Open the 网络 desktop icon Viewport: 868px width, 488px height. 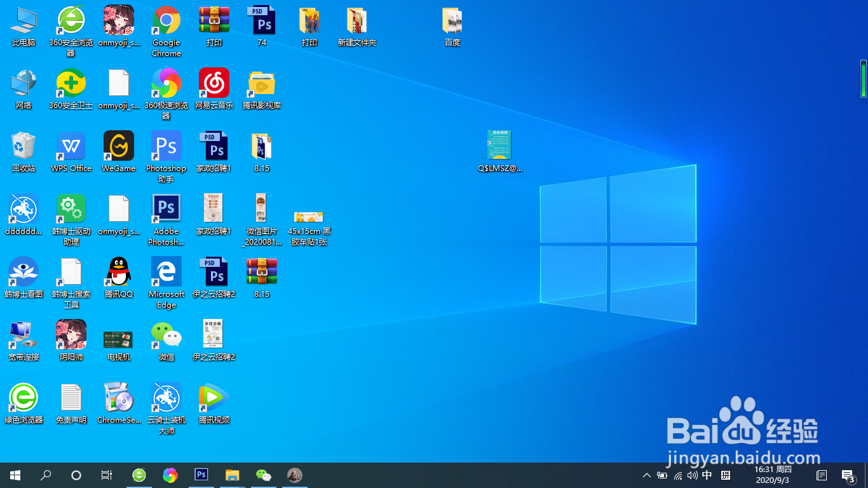click(24, 90)
